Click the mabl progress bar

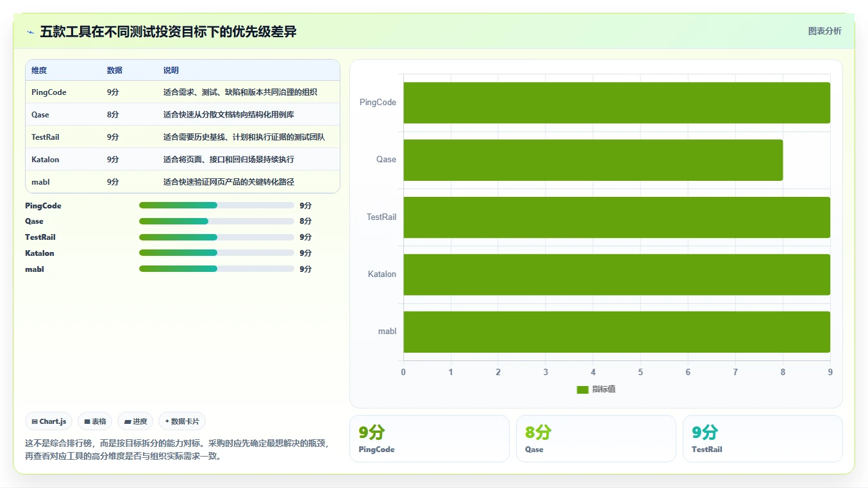pos(217,269)
